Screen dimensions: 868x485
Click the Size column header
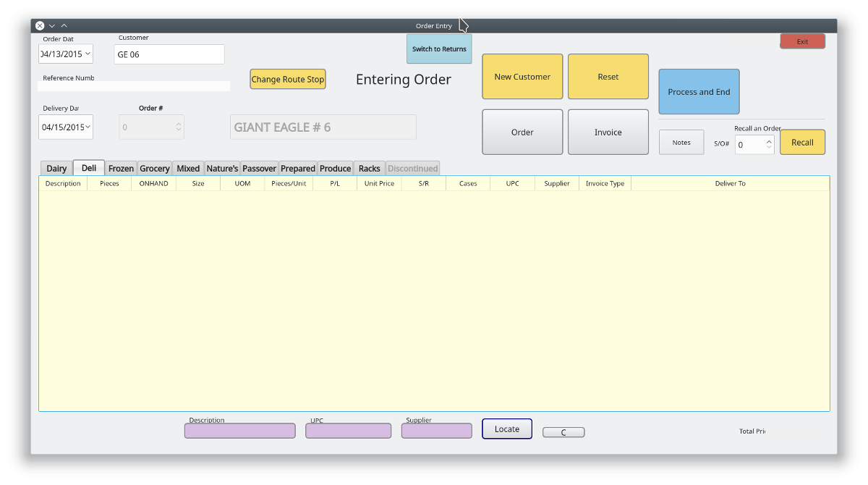198,183
